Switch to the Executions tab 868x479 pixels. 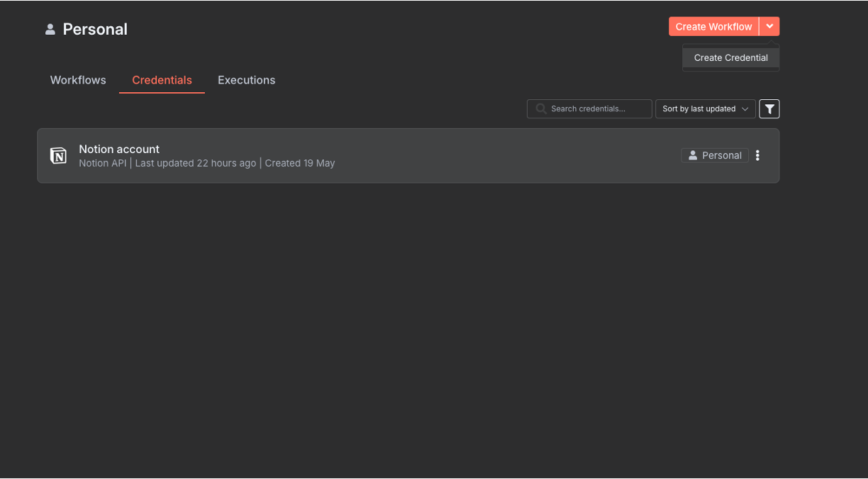pyautogui.click(x=246, y=80)
